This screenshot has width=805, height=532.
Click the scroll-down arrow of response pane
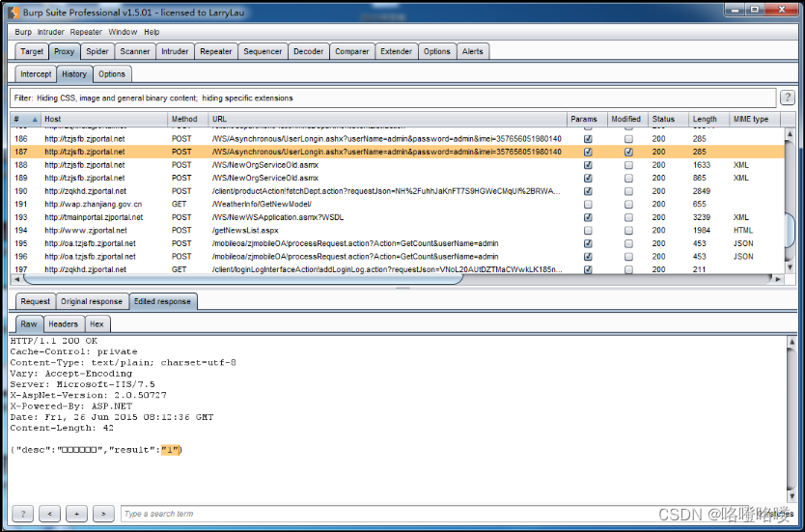pyautogui.click(x=792, y=496)
